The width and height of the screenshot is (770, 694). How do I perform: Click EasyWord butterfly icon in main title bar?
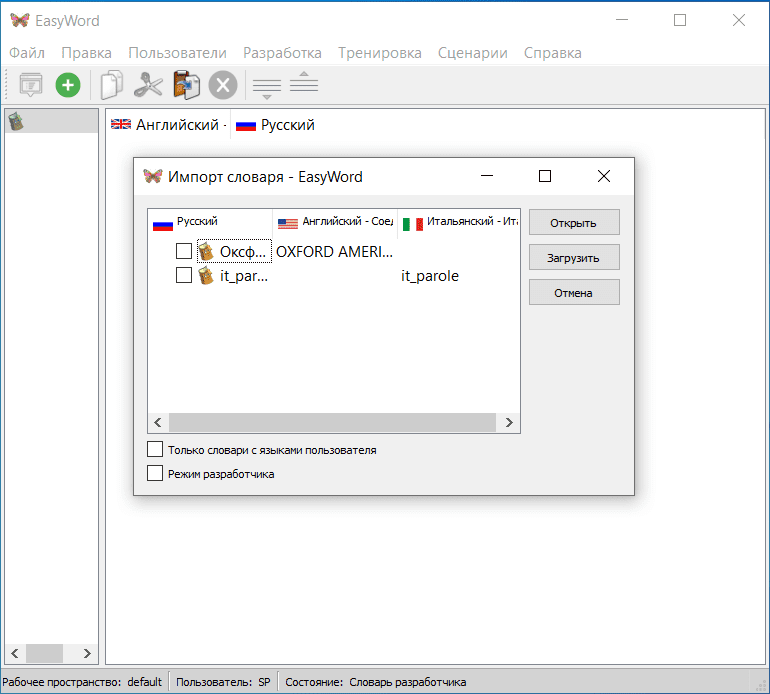tap(20, 20)
